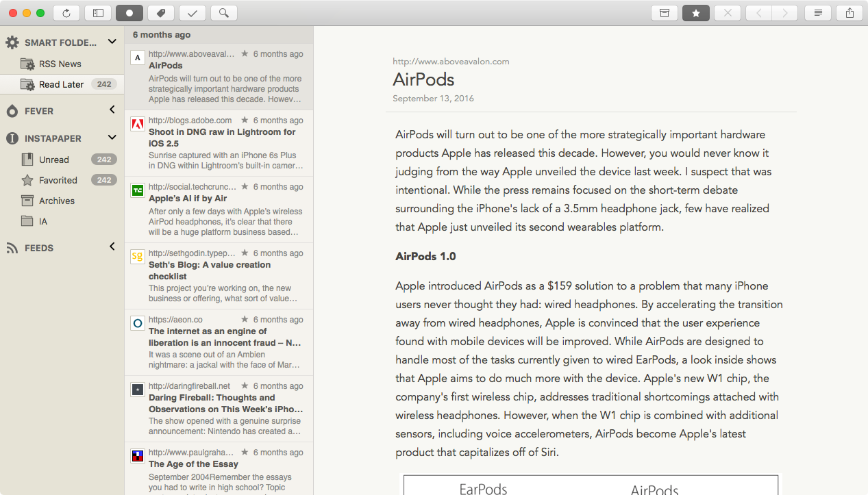Click the Unread 242 count badge
This screenshot has width=868, height=495.
104,160
